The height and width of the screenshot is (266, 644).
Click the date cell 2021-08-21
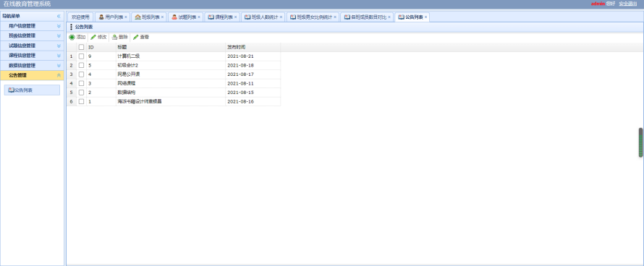(253, 56)
